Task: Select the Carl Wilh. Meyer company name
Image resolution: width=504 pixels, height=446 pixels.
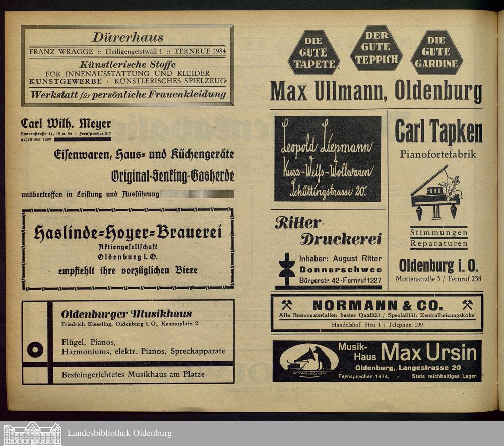Action: tap(66, 124)
